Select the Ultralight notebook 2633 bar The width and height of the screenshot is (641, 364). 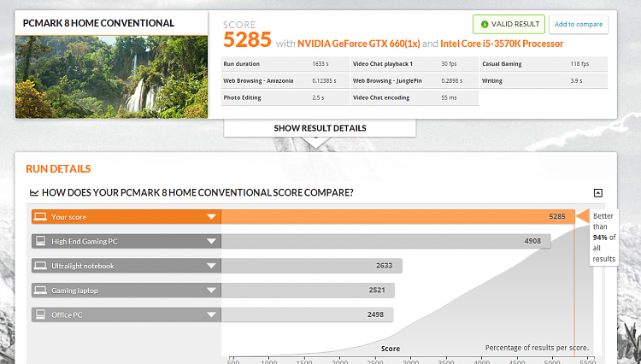tap(311, 266)
